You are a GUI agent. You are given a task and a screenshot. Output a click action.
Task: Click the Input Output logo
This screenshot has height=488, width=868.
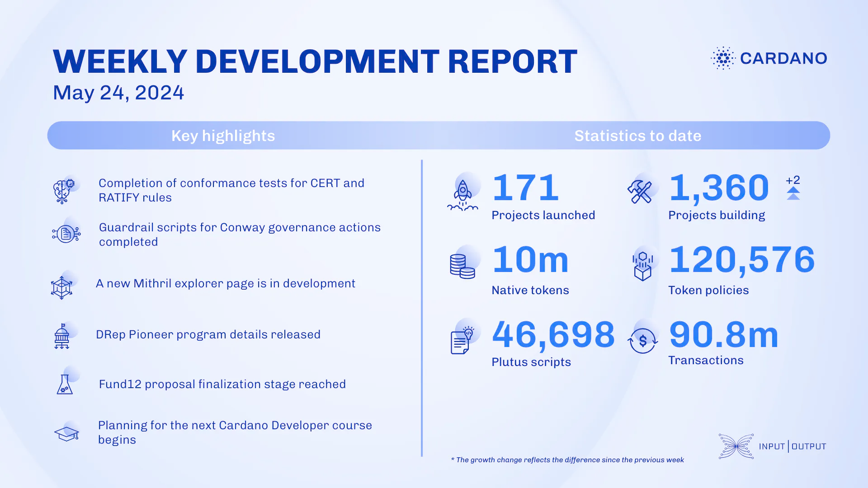[x=773, y=446]
